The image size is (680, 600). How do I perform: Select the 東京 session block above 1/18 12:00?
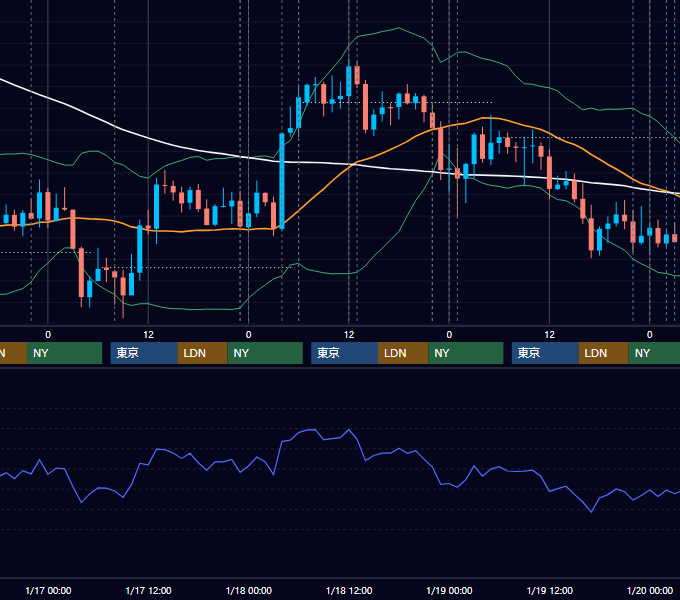click(344, 353)
